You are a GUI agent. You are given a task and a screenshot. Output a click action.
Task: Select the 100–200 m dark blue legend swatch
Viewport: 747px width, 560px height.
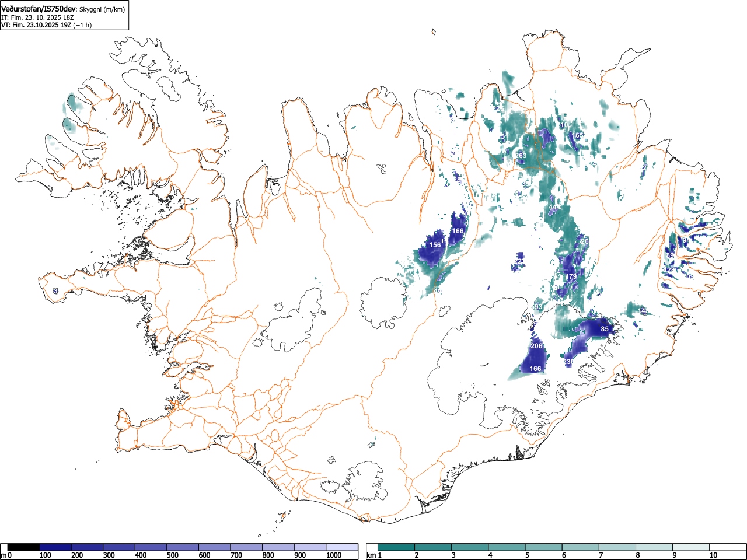click(55, 547)
